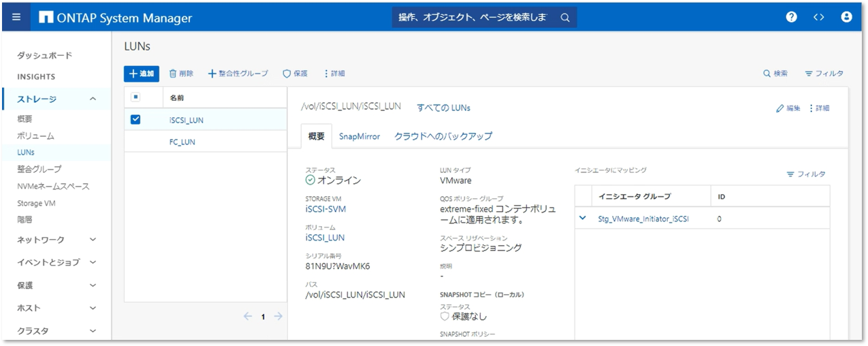Open 階層 in the sidebar
Viewport: 868px width, 346px height.
click(25, 220)
